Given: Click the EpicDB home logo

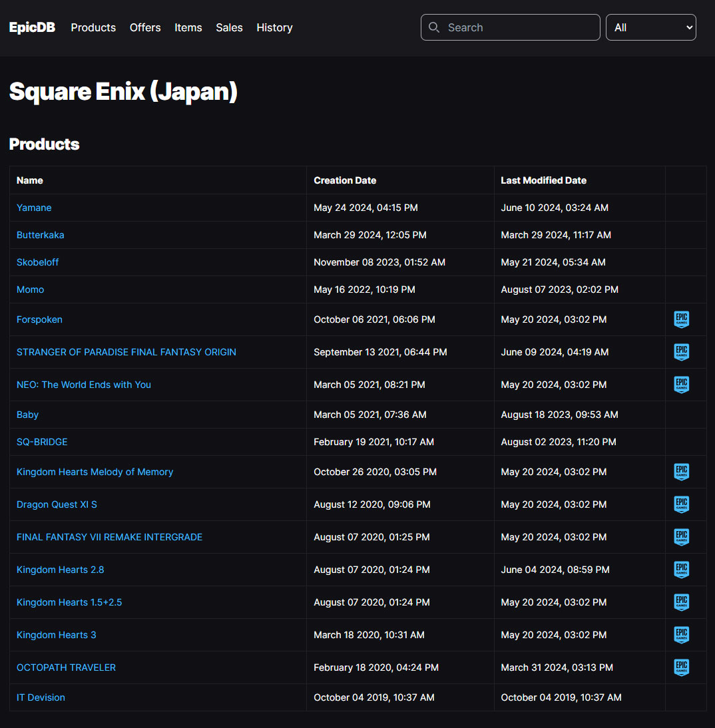Looking at the screenshot, I should click(32, 27).
